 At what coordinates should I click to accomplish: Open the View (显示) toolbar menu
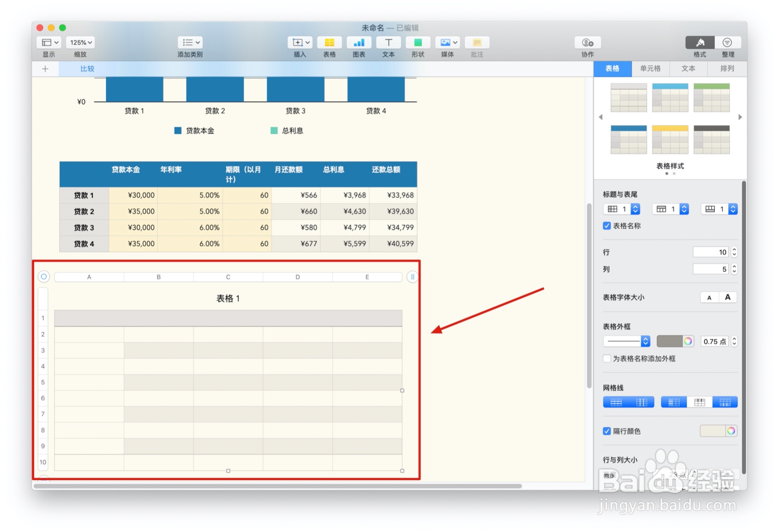pyautogui.click(x=49, y=42)
